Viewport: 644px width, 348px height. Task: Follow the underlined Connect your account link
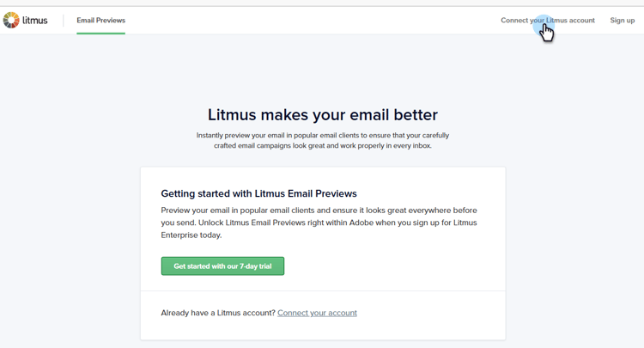pyautogui.click(x=317, y=313)
